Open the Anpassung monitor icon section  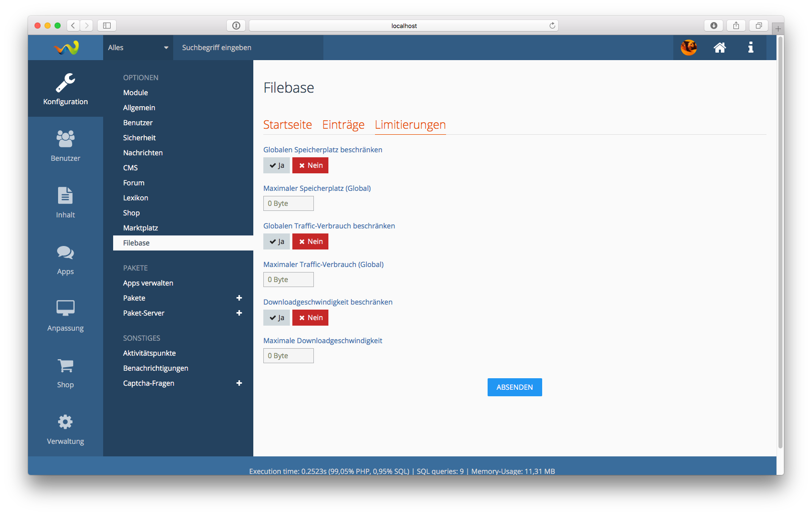click(x=65, y=315)
